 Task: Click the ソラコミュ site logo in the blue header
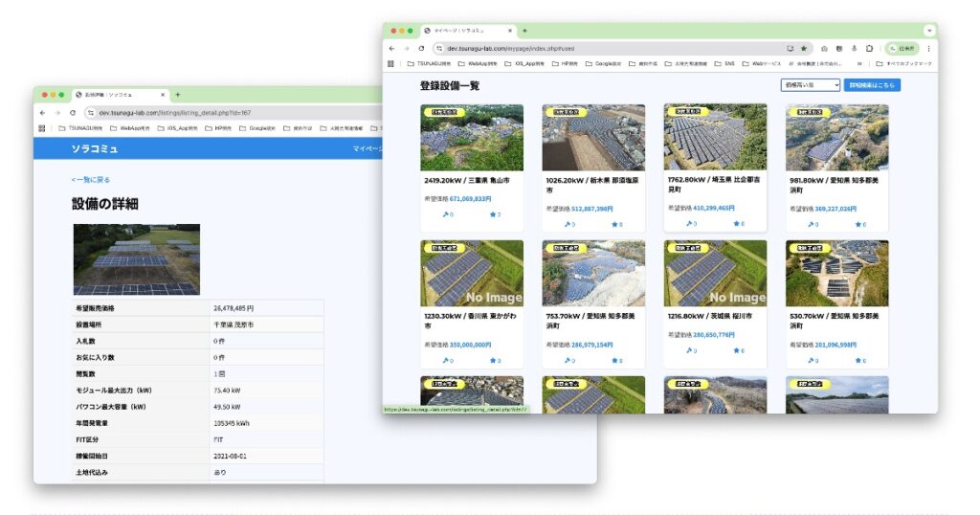(x=94, y=148)
